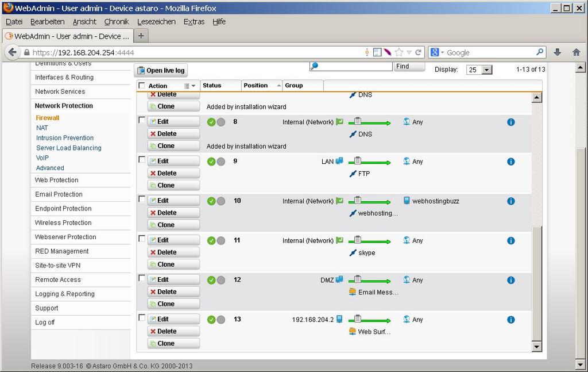Open NAT link in Network Protection
Viewport: 588px width, 372px height.
(42, 128)
